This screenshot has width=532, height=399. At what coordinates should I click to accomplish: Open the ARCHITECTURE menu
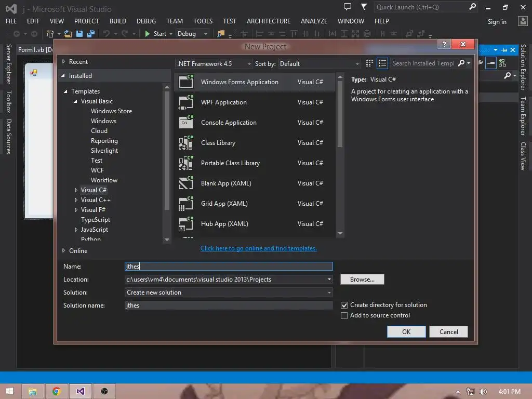coord(269,21)
